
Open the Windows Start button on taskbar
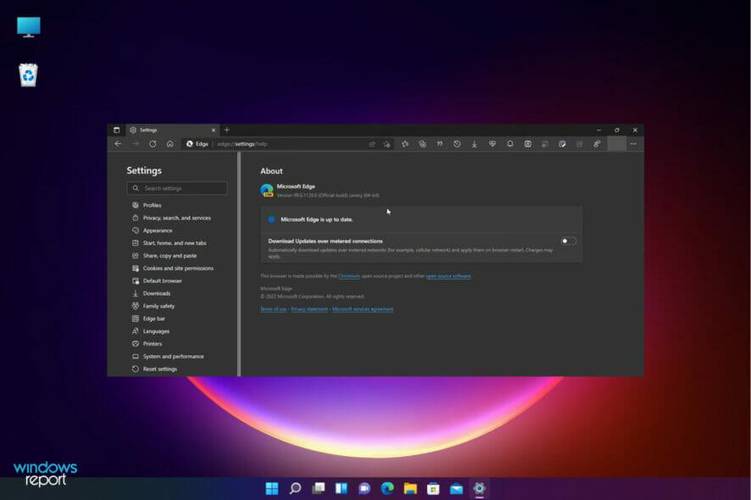tap(272, 488)
